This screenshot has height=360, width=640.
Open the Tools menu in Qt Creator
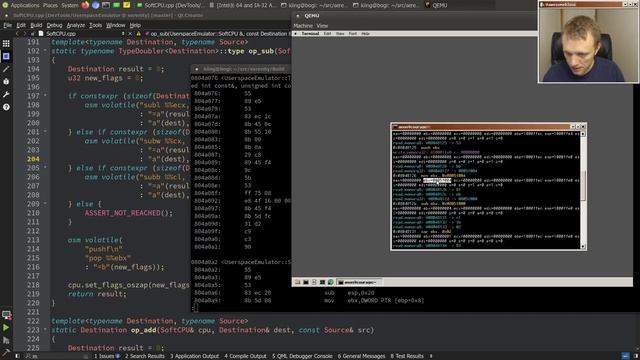[x=96, y=25]
